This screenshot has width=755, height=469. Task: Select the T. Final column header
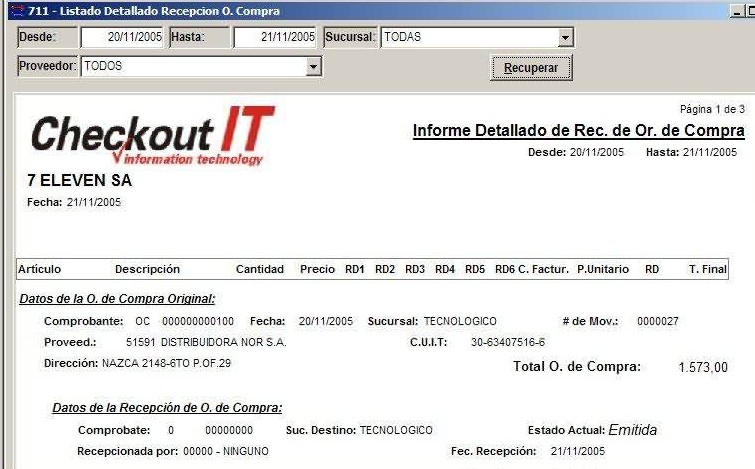click(x=708, y=269)
